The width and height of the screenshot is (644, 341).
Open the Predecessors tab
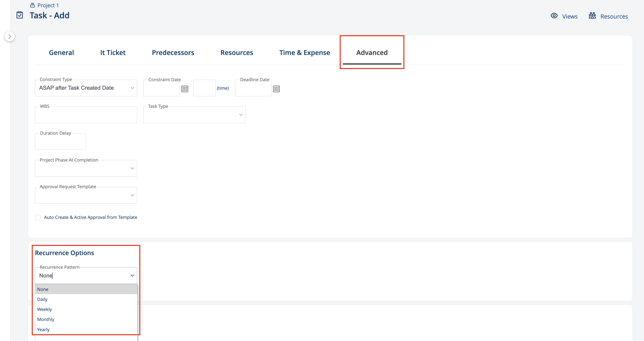tap(173, 53)
